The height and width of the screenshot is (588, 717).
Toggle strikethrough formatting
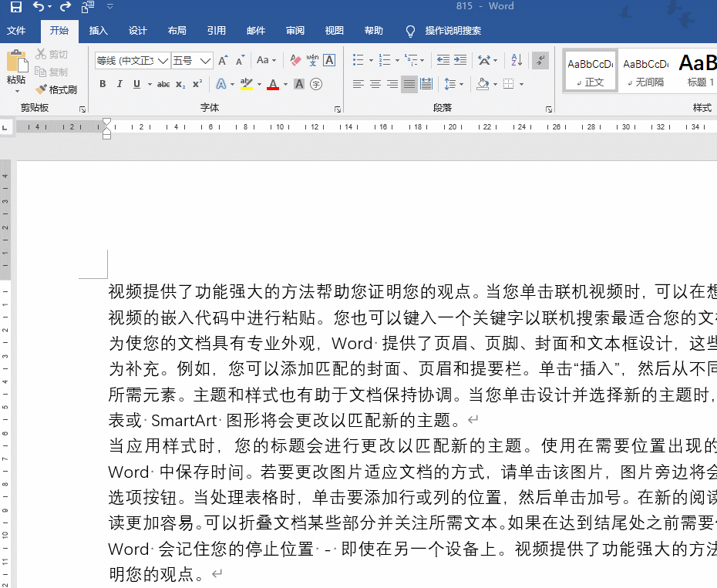[163, 84]
